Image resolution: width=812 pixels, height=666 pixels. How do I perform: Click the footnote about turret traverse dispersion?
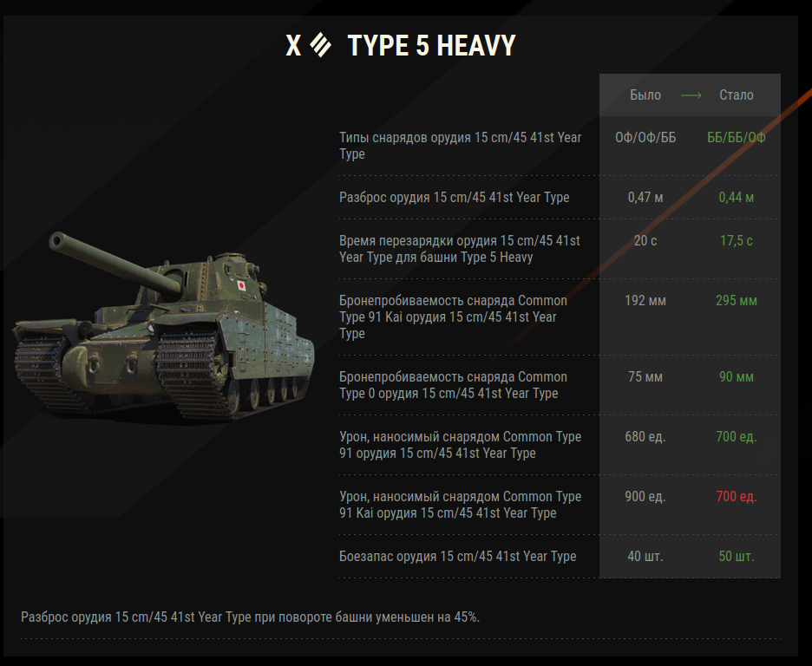[x=250, y=617]
